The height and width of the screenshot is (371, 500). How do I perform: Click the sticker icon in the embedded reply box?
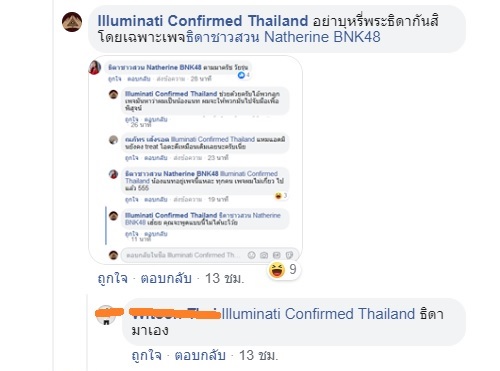point(289,255)
